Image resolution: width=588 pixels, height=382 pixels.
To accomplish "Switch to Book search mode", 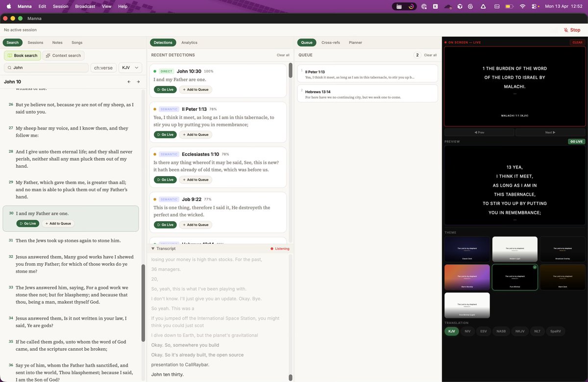I will tap(22, 55).
